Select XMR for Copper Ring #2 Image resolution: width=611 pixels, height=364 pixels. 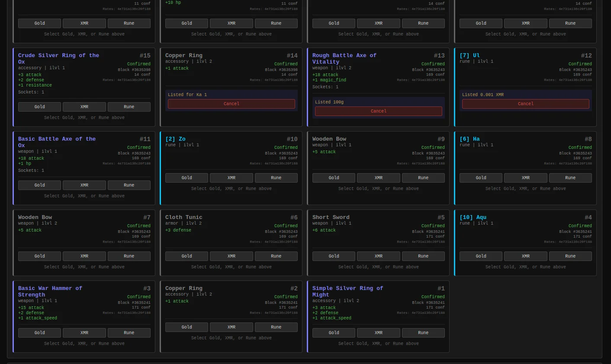pos(231,327)
